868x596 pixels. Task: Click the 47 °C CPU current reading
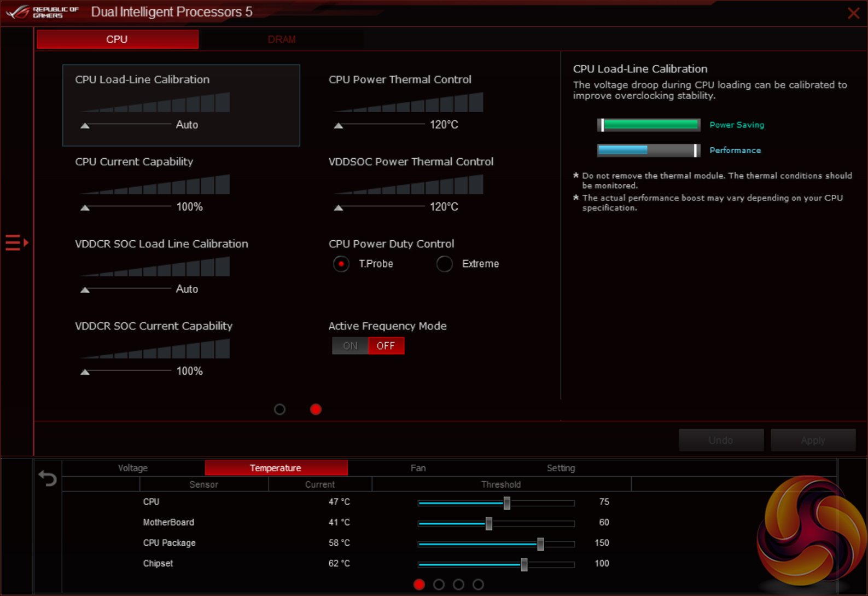[339, 502]
